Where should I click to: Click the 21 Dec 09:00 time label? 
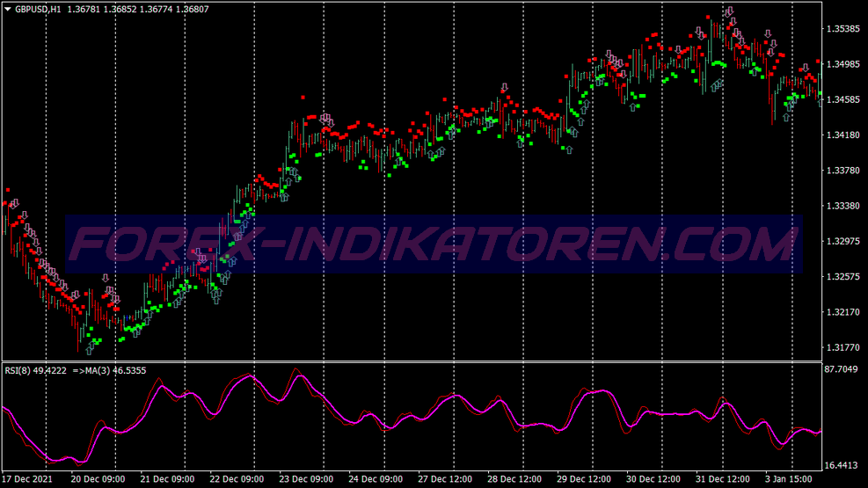167,479
